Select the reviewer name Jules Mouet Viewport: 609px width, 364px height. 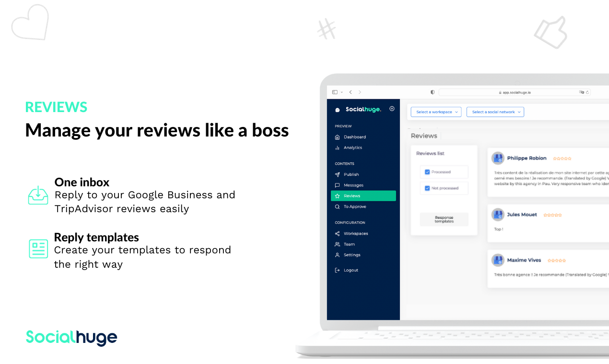pyautogui.click(x=522, y=215)
